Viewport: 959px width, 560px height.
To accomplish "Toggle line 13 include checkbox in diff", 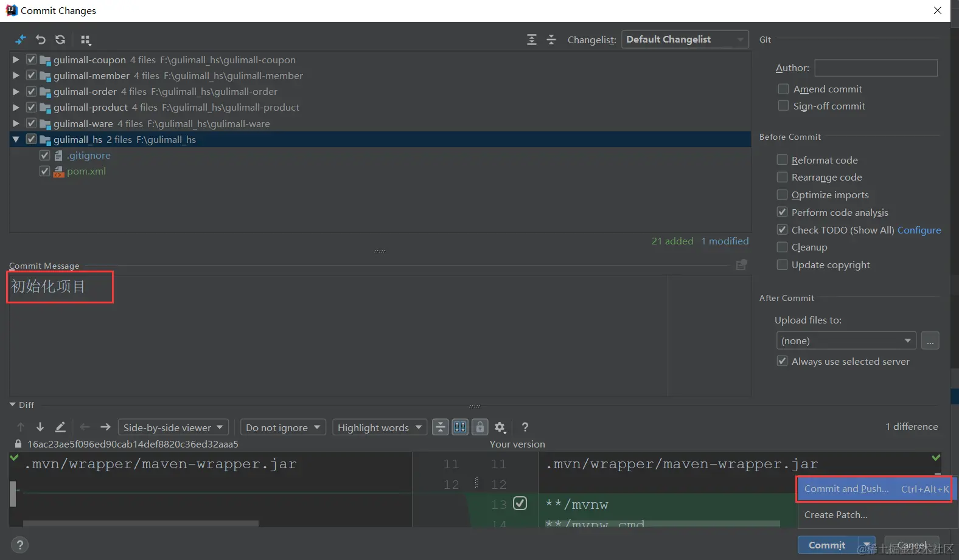I will click(520, 503).
